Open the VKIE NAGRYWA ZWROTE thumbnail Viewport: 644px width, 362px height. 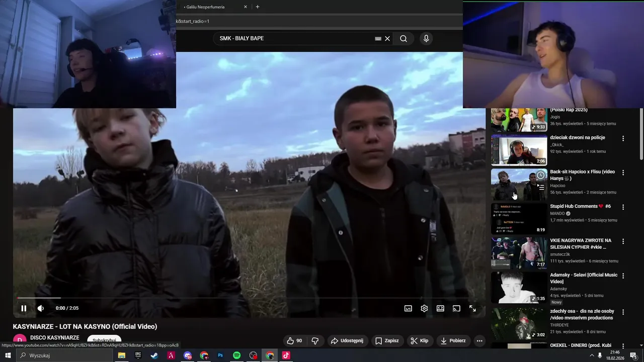pyautogui.click(x=519, y=253)
